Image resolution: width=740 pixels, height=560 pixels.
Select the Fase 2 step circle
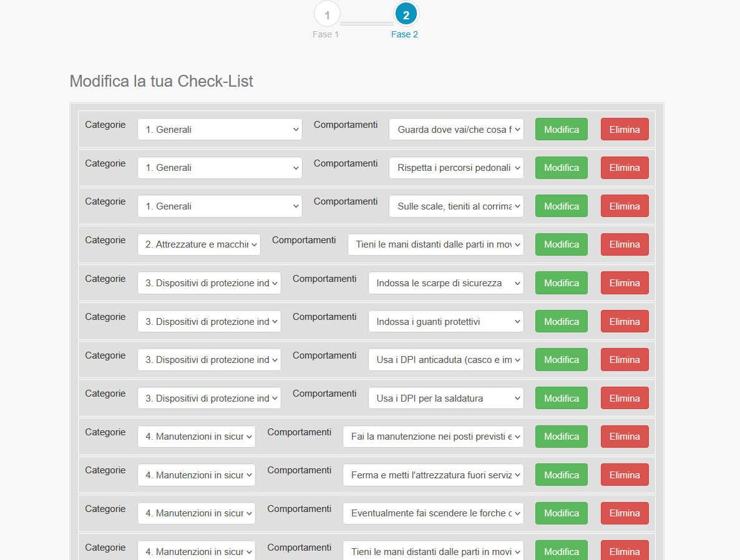[406, 15]
